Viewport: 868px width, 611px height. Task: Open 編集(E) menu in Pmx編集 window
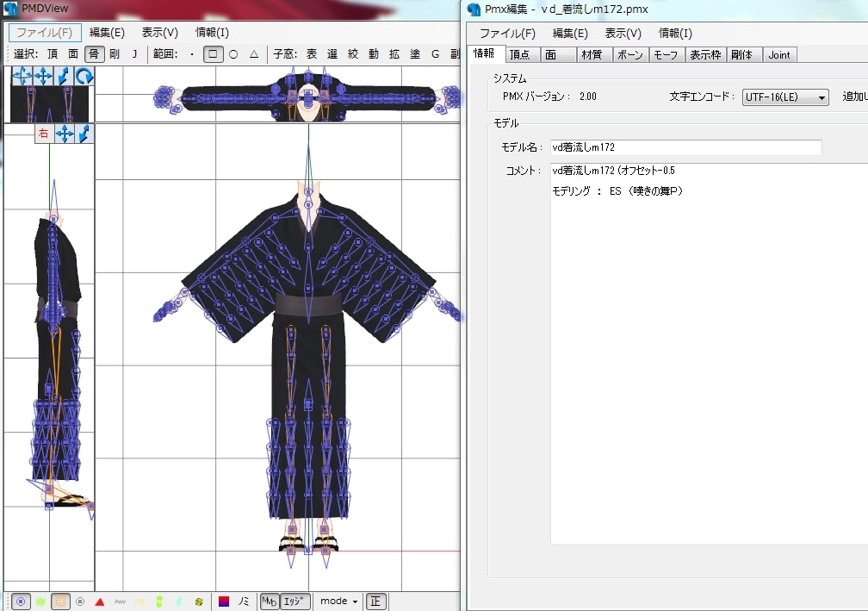pos(570,34)
